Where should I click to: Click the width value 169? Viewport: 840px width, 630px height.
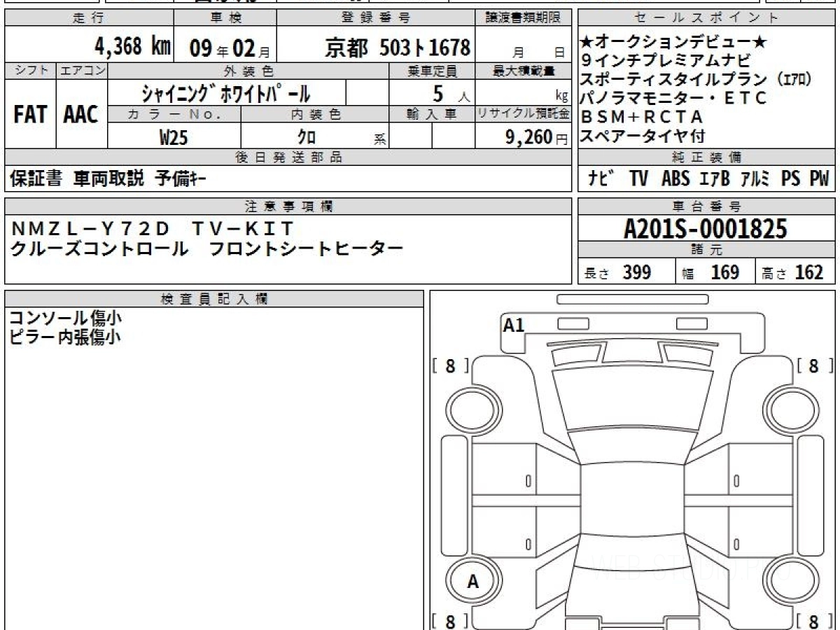724,272
